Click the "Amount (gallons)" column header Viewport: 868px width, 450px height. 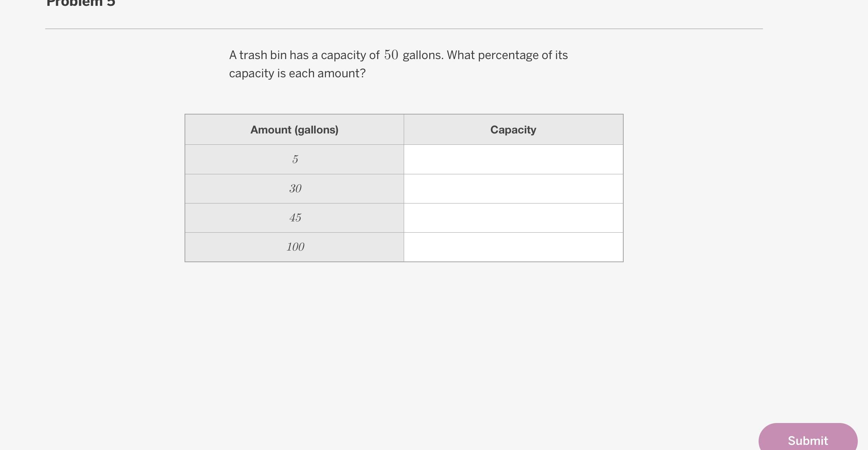(294, 130)
